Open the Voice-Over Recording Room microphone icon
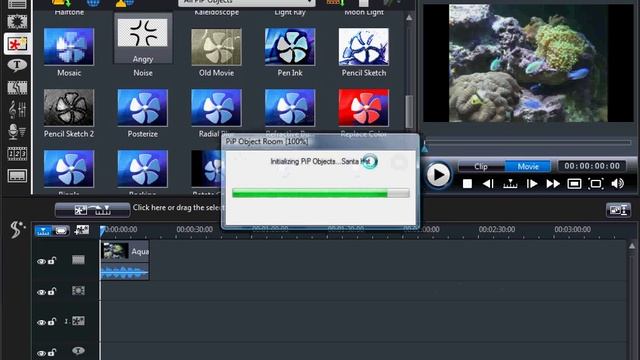This screenshot has height=360, width=640. [x=17, y=132]
